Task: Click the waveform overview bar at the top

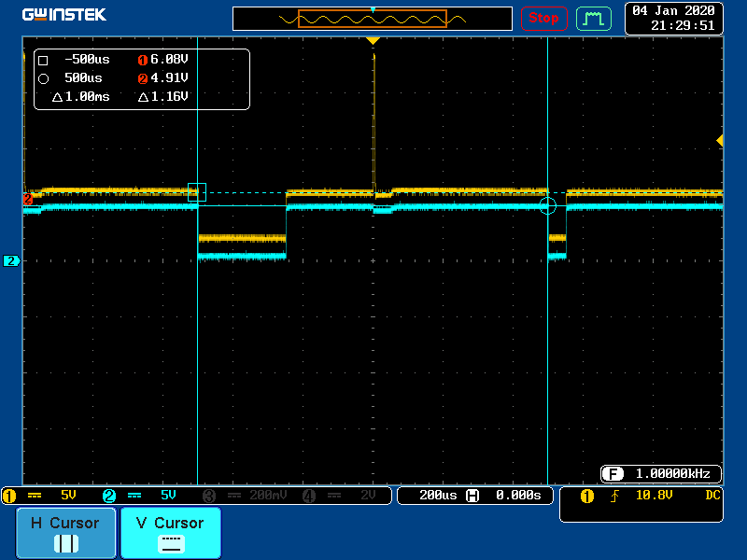Action: (373, 19)
